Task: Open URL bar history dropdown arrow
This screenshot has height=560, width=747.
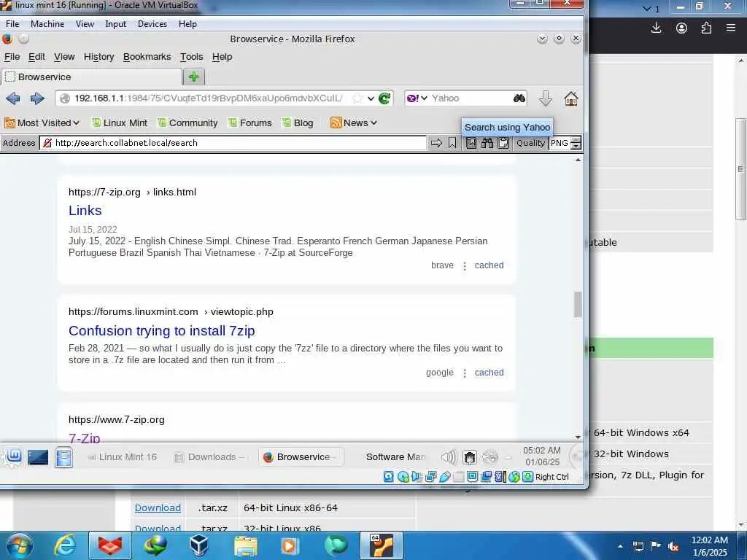Action: click(x=371, y=98)
